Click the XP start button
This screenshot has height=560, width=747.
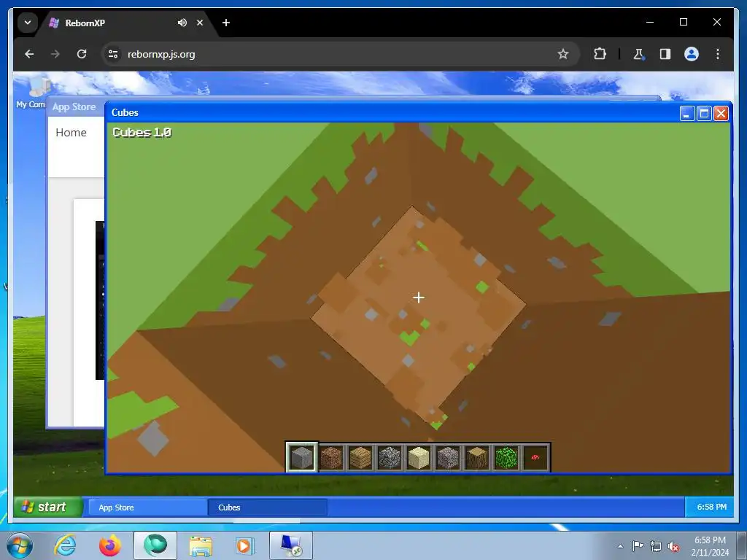click(x=47, y=507)
